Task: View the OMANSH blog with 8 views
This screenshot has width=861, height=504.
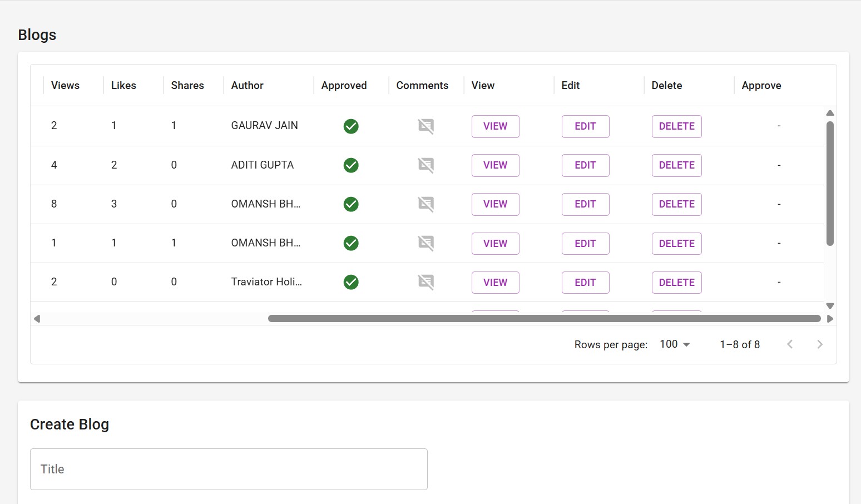Action: tap(496, 204)
